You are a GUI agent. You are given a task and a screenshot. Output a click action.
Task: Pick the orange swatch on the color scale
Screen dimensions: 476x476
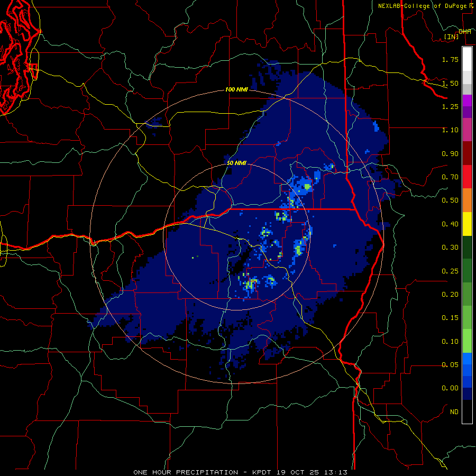[467, 200]
